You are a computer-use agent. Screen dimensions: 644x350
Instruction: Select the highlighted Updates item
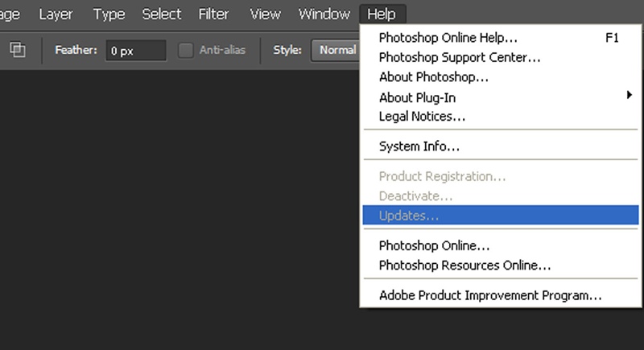pos(500,216)
